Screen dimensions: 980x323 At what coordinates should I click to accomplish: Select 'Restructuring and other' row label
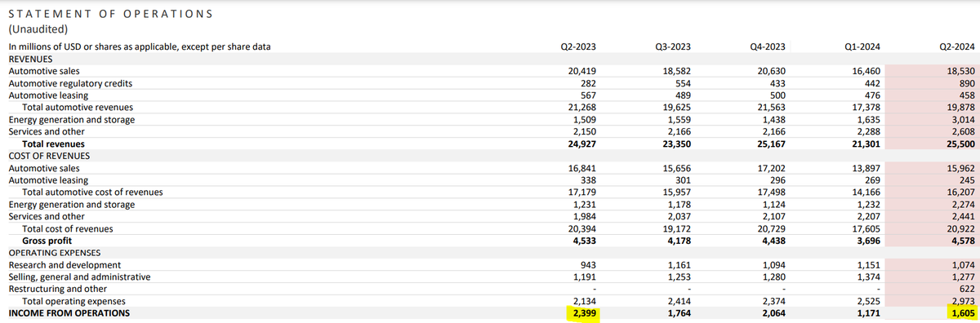pyautogui.click(x=58, y=289)
